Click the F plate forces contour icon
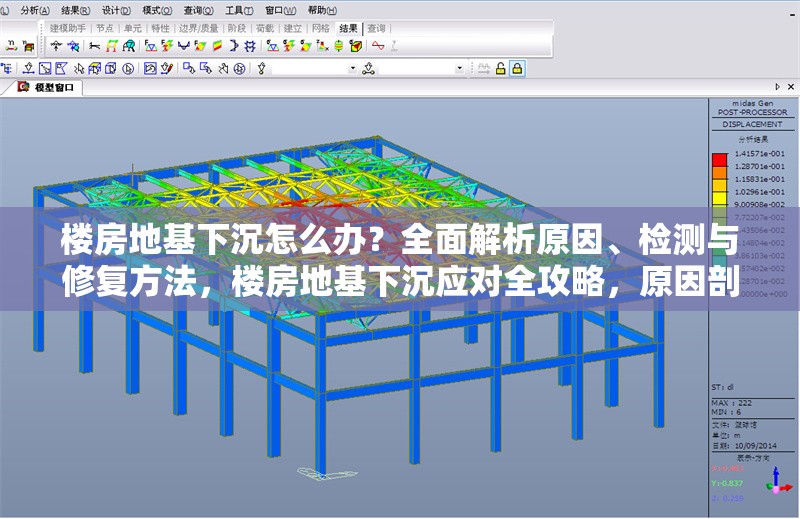The image size is (800, 519). [200, 46]
